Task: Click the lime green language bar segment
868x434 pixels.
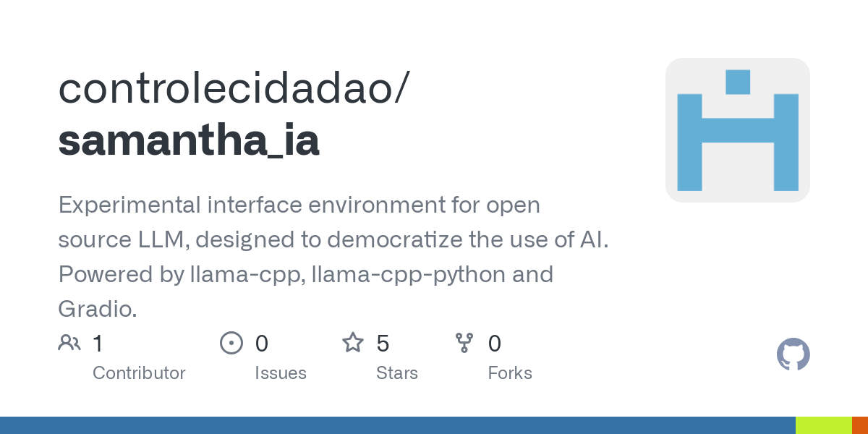Action: tap(823, 425)
